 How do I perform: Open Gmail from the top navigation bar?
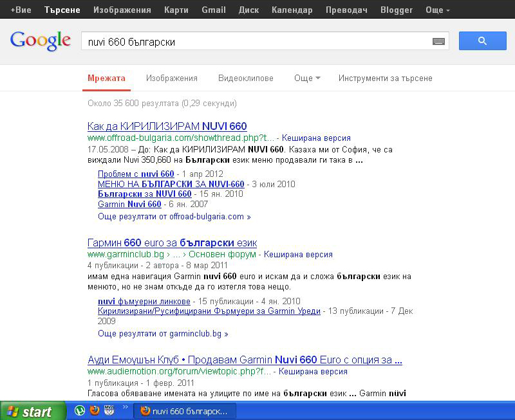213,10
